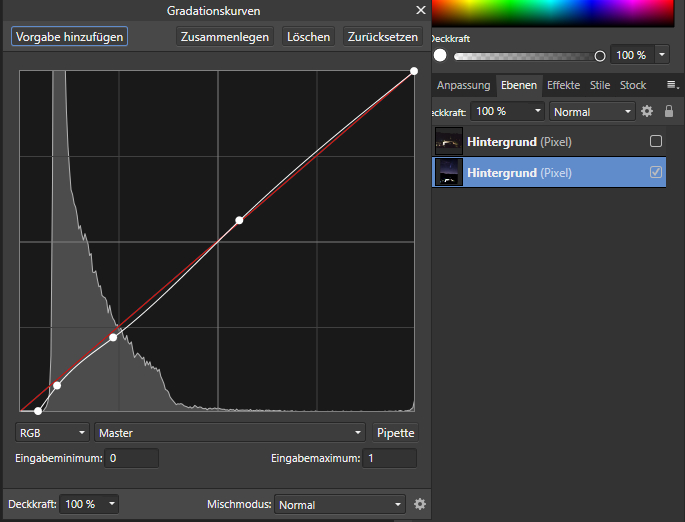This screenshot has height=522, width=685.
Task: Select the highlighted Hintergrund layer thumbnail
Action: pos(449,172)
